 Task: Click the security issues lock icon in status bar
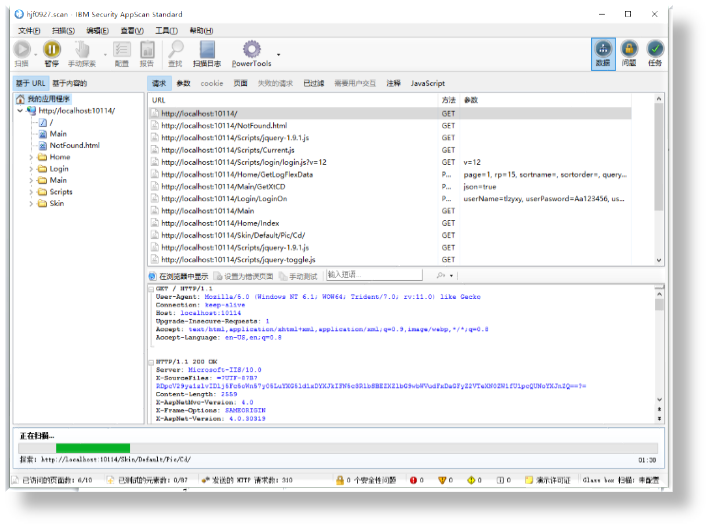[340, 480]
